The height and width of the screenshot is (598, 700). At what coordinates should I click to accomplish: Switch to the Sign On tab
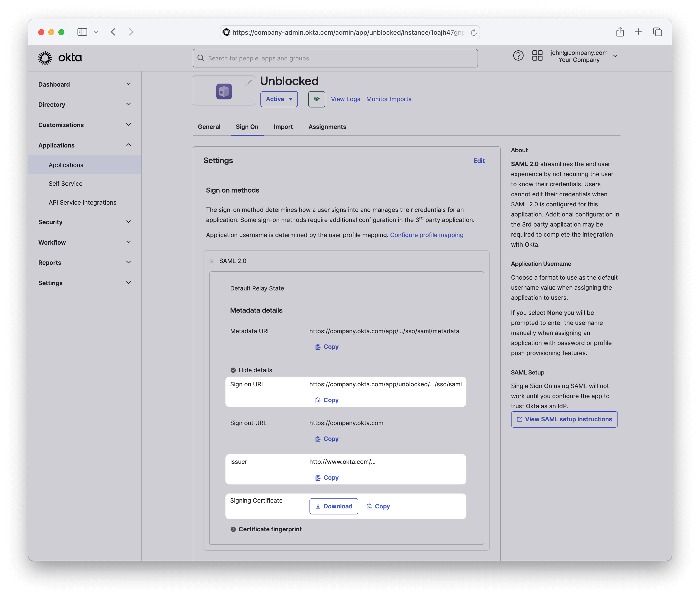coord(247,127)
